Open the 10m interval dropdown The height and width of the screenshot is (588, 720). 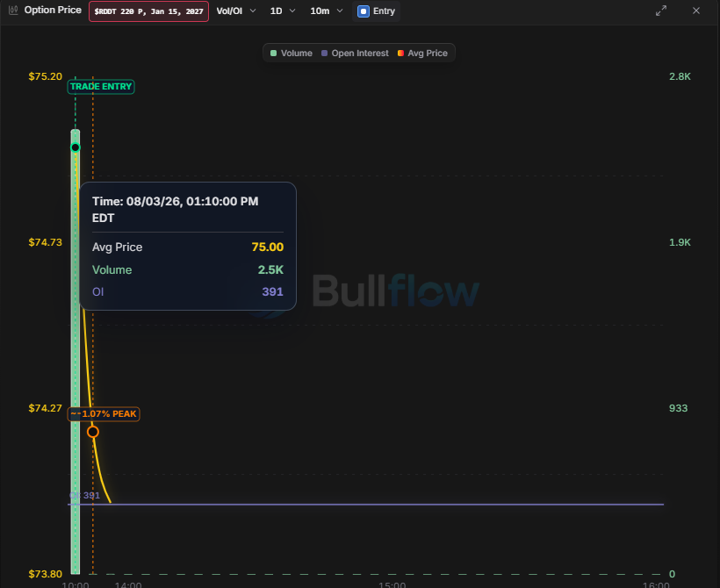pos(327,11)
